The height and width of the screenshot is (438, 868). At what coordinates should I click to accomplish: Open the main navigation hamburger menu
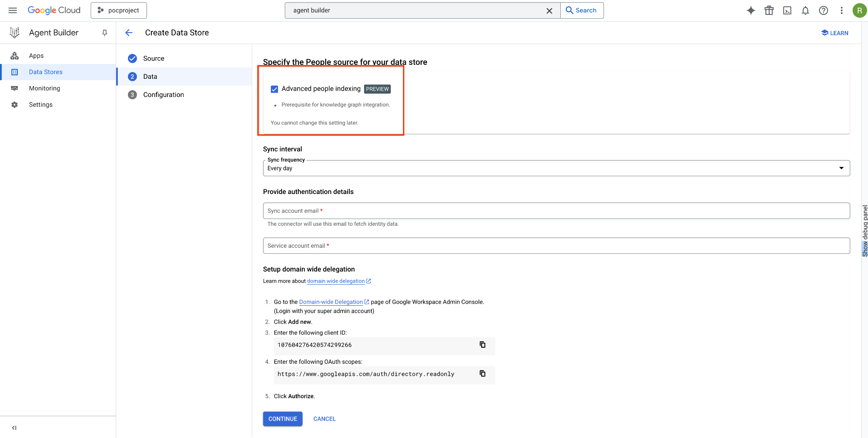coord(13,10)
